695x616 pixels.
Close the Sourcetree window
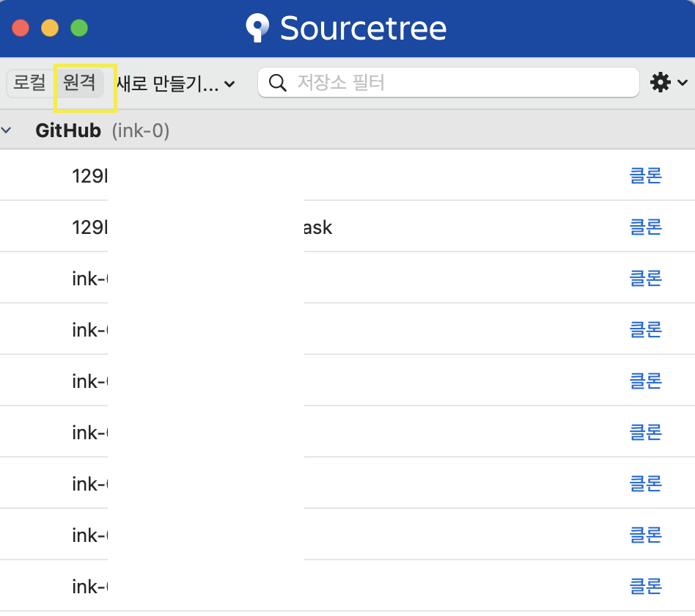pos(21,28)
